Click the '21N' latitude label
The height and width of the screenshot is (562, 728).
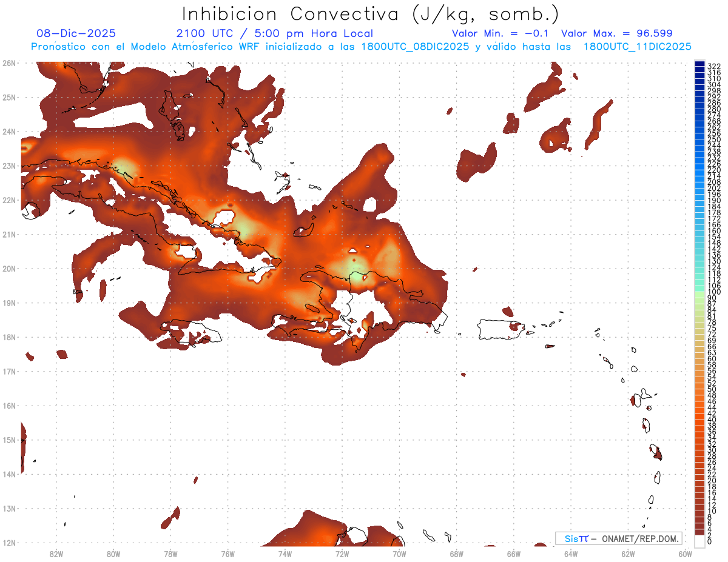coord(8,235)
